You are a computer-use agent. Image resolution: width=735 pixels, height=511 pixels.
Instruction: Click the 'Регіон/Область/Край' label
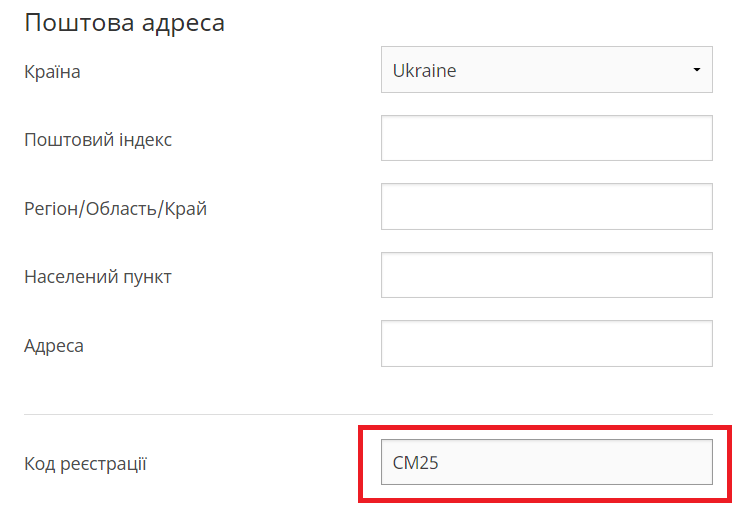[x=115, y=209]
